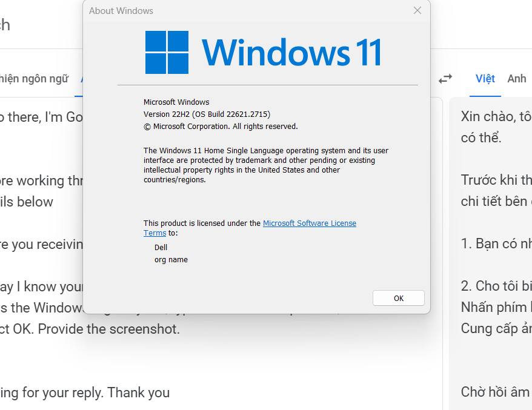Swap languages icon in Google Translate
The image size is (532, 410).
click(x=445, y=79)
